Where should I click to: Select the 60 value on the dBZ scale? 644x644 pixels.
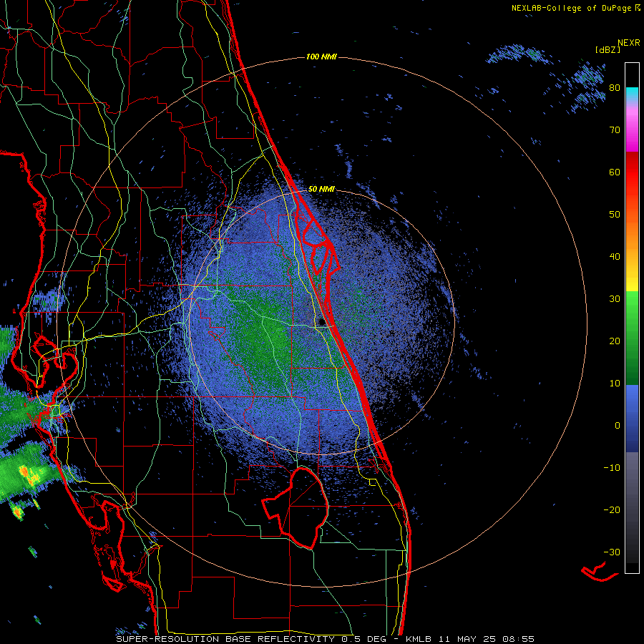(x=615, y=172)
